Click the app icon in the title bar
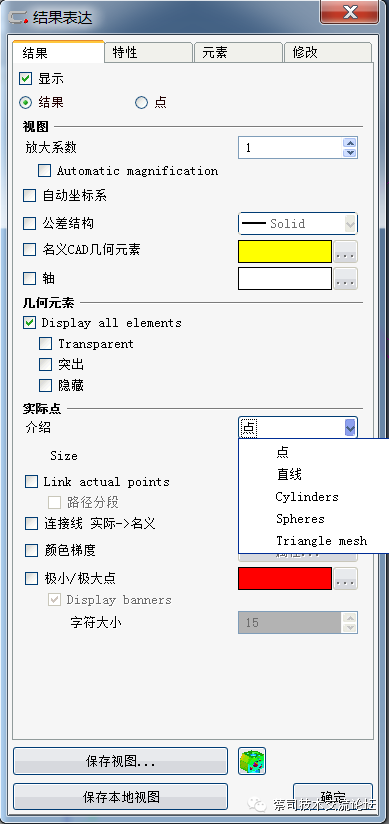The height and width of the screenshot is (824, 389). 19,17
